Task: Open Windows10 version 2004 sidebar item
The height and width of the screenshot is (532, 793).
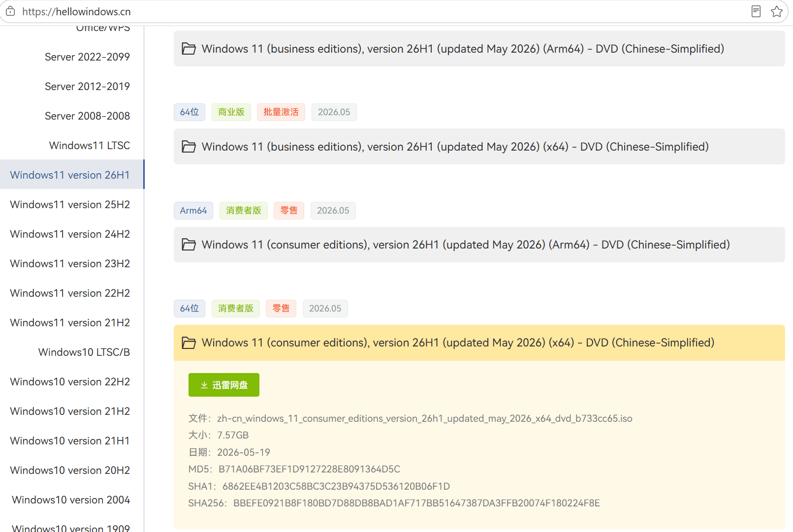Action: tap(71, 500)
